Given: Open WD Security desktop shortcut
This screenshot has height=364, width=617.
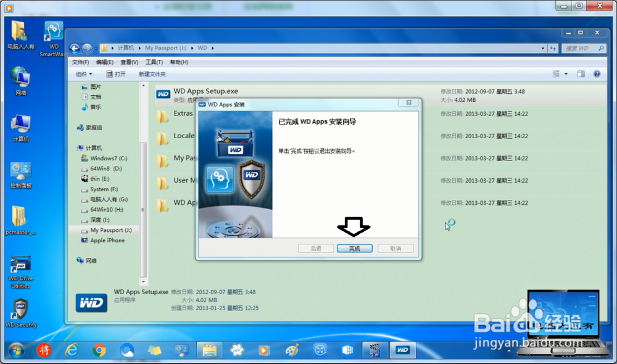Looking at the screenshot, I should [20, 313].
